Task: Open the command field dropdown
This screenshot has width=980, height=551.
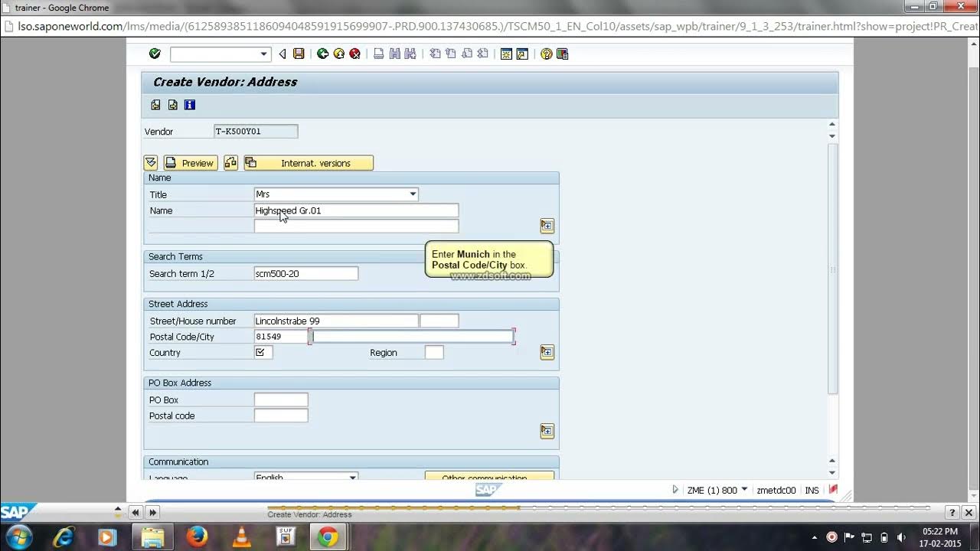Action: 264,54
